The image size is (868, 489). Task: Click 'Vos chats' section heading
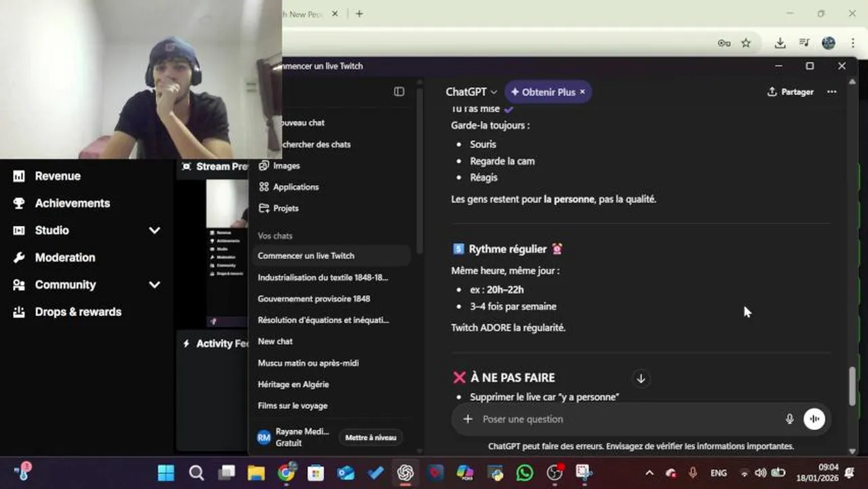pos(275,236)
